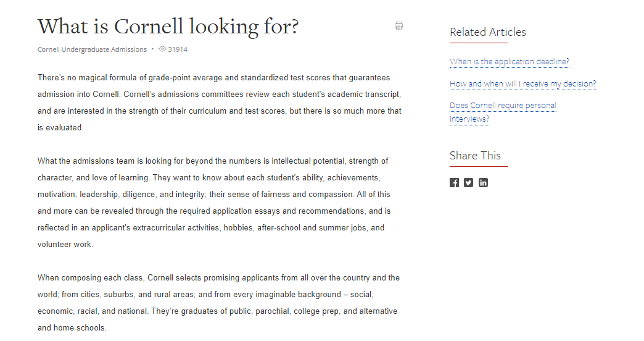
Task: Click the line starting 'There's no magical formula'
Action: click(x=213, y=78)
